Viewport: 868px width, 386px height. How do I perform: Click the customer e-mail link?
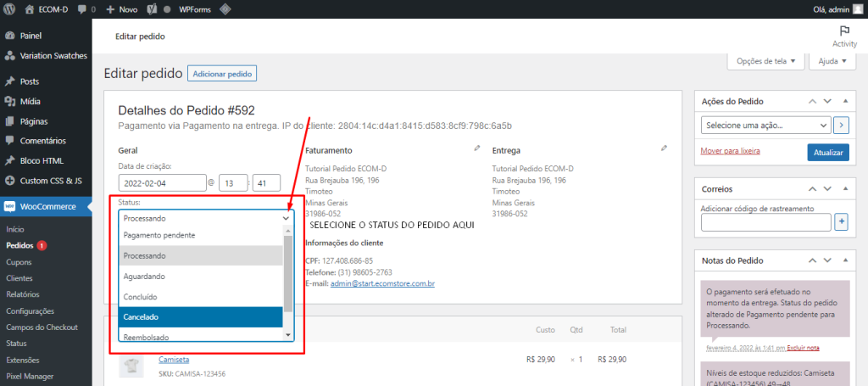click(x=382, y=283)
